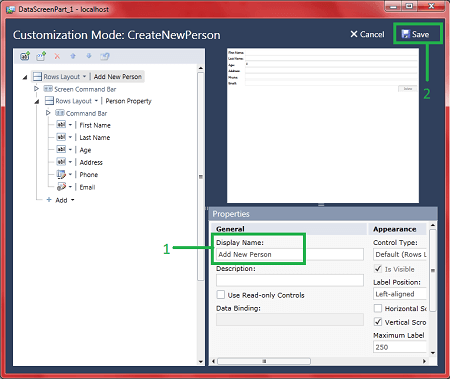Click the reset to default toolbar icon

105,56
